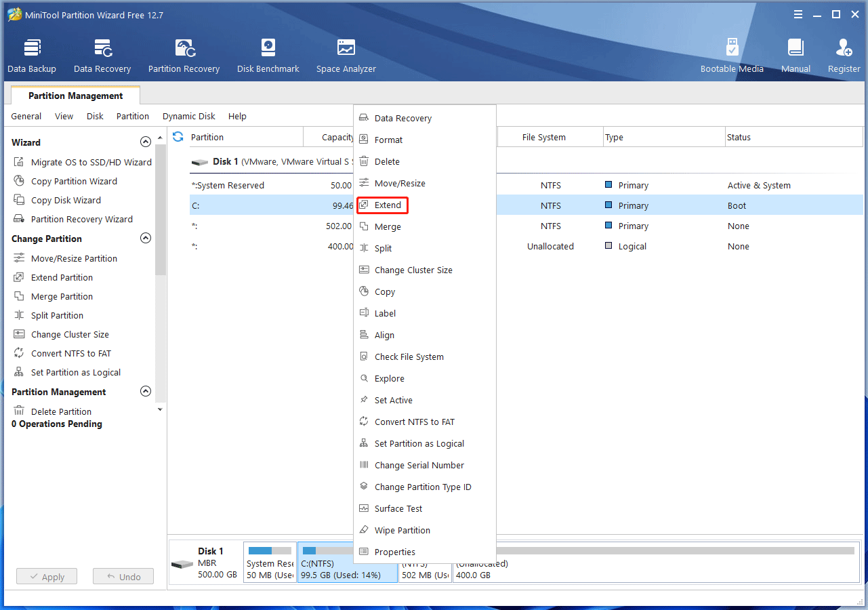Click the Wipe Partition icon in context menu
Image resolution: width=868 pixels, height=610 pixels.
click(x=364, y=530)
